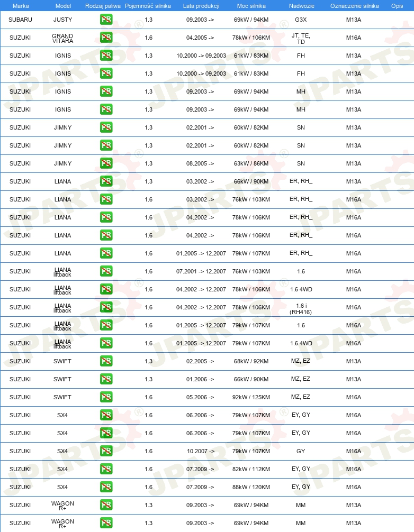Click M16A engine code in Swift 05.2006 row

click(354, 397)
